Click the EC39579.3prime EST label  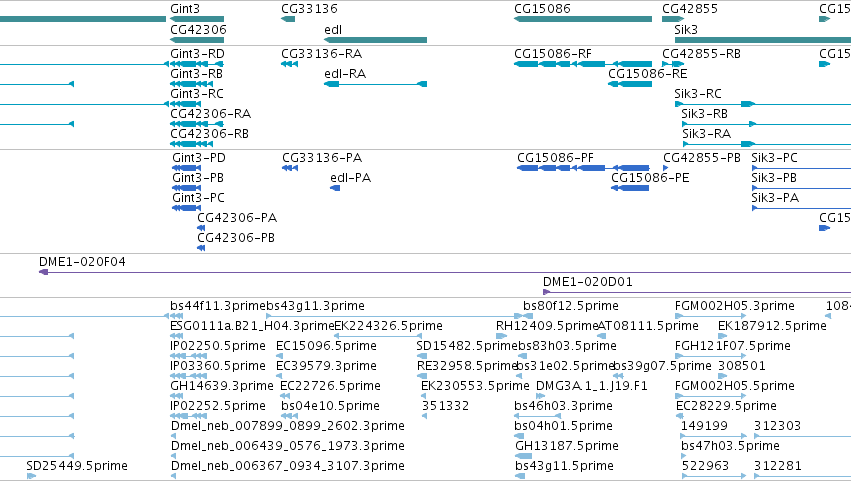click(326, 366)
